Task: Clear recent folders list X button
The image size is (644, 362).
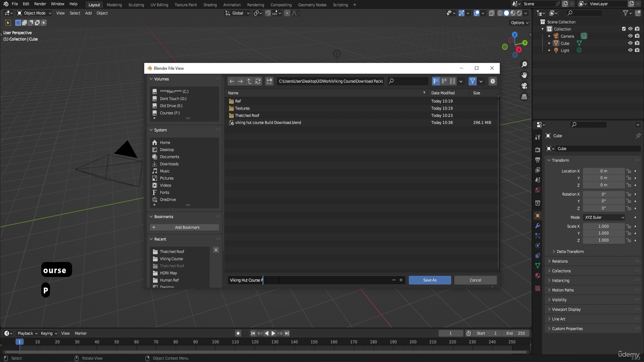Action: pos(216,250)
